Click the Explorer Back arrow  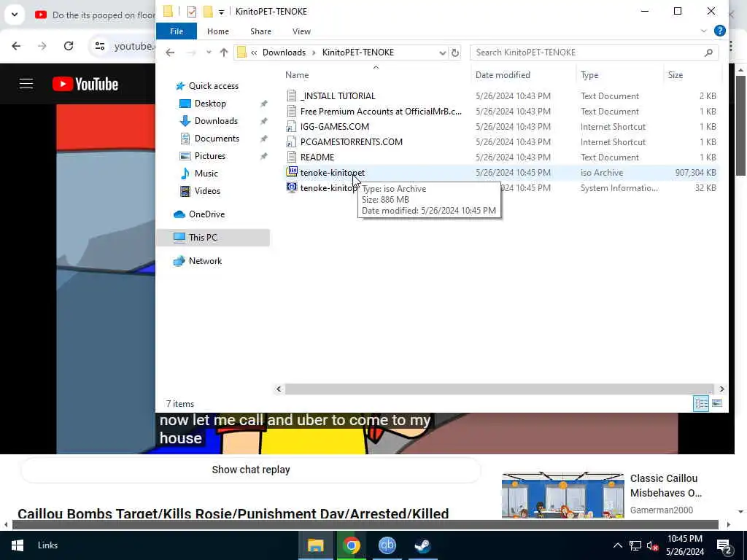170,52
